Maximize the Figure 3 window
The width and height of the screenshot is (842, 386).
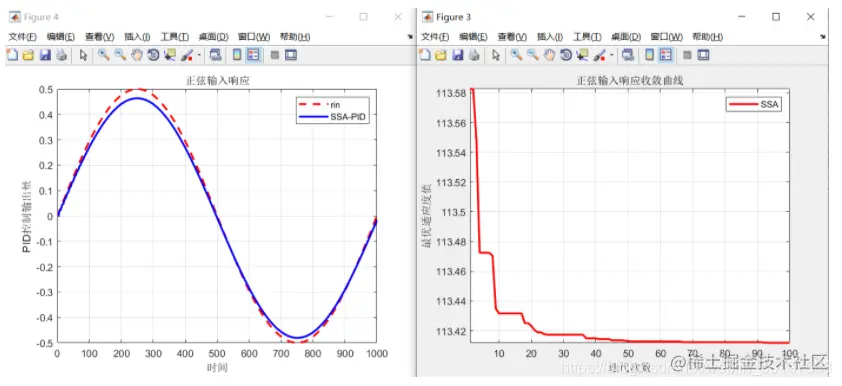pyautogui.click(x=776, y=17)
